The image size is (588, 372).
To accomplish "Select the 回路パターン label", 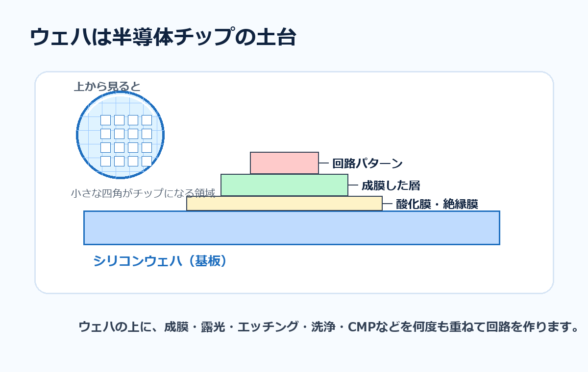I will pyautogui.click(x=367, y=163).
